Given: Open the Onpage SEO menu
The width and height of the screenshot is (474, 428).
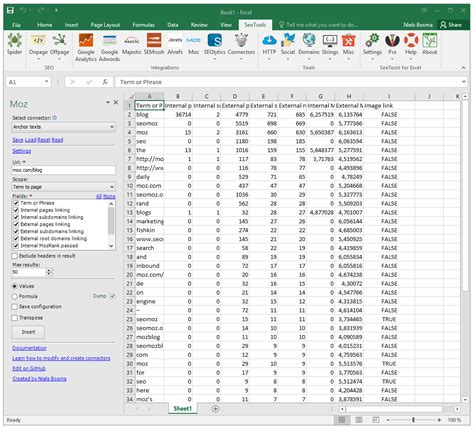Looking at the screenshot, I should pyautogui.click(x=38, y=47).
